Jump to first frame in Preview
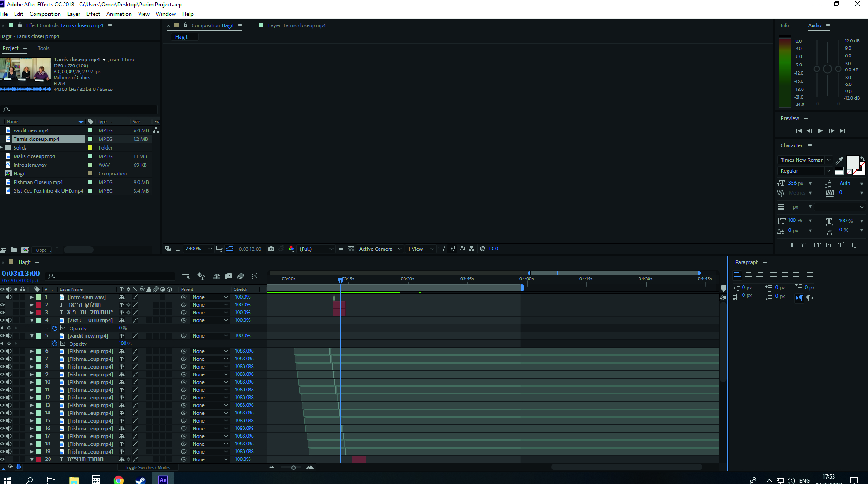868x484 pixels. pyautogui.click(x=798, y=131)
